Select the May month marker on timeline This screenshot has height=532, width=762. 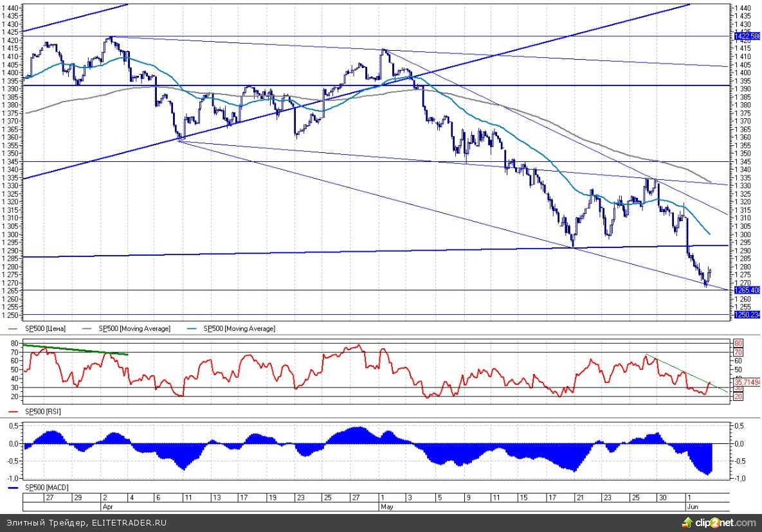pos(386,506)
